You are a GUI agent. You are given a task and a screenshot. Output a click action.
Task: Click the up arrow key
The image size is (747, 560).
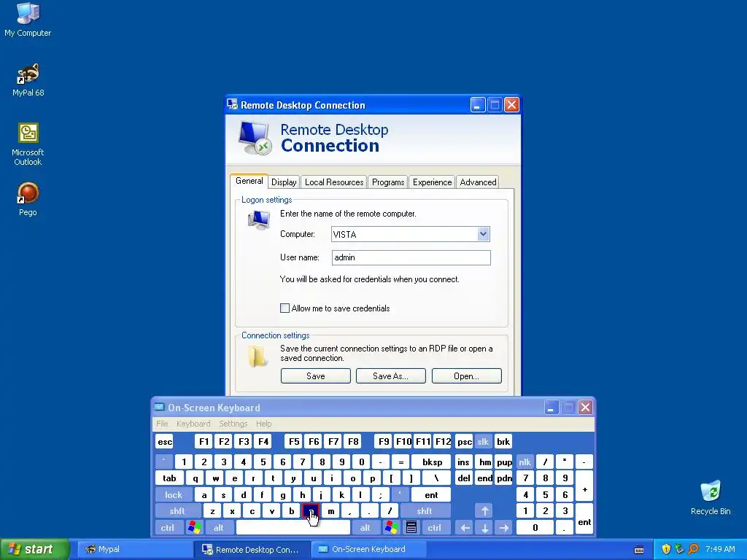(x=484, y=511)
